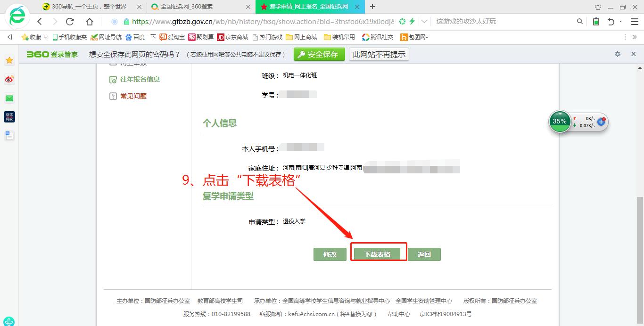The image size is (644, 326).
Task: Click the 下载表格 button
Action: point(377,254)
